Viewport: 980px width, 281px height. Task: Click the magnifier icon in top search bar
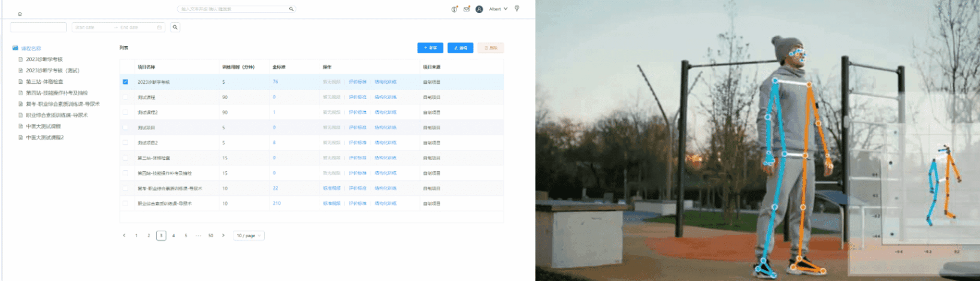click(291, 9)
